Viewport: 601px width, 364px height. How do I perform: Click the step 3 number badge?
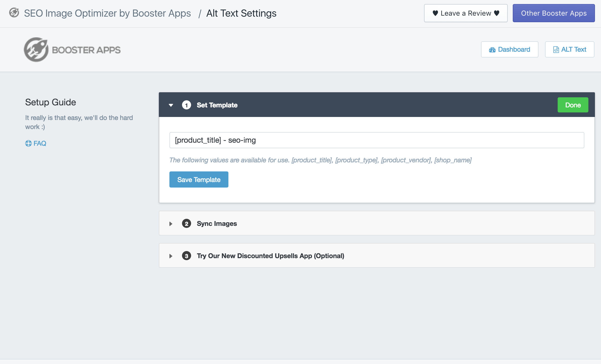186,256
